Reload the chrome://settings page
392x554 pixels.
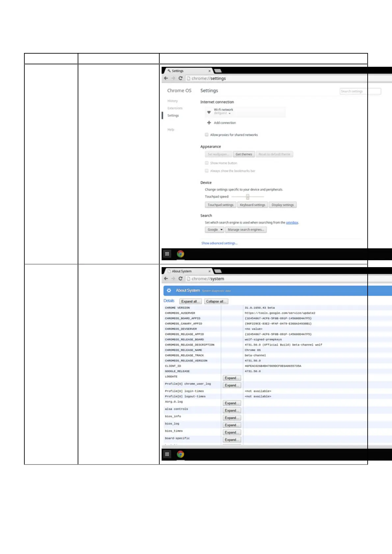[180, 78]
